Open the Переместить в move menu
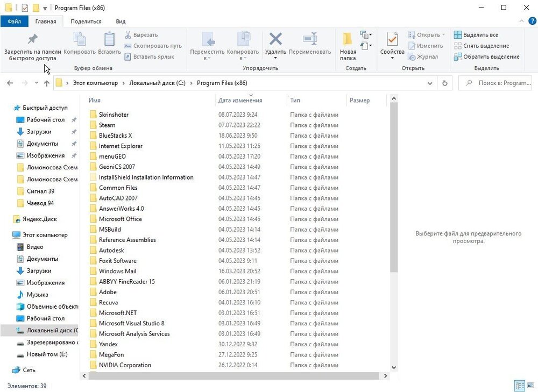Screen dimensions: 538x392 coord(207,46)
